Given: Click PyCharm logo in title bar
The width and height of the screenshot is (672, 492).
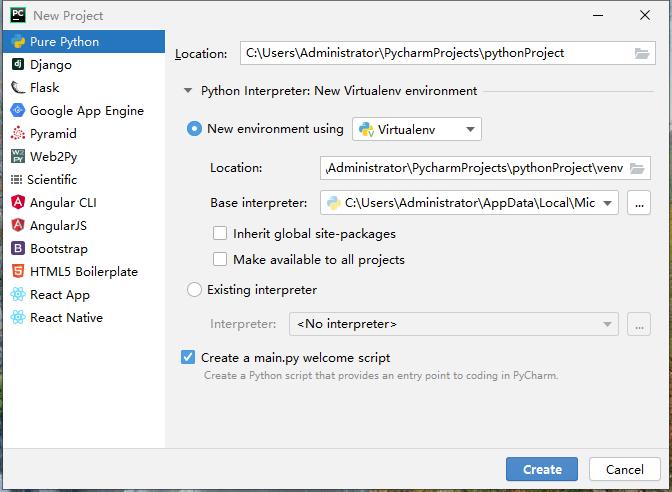Looking at the screenshot, I should pyautogui.click(x=18, y=15).
